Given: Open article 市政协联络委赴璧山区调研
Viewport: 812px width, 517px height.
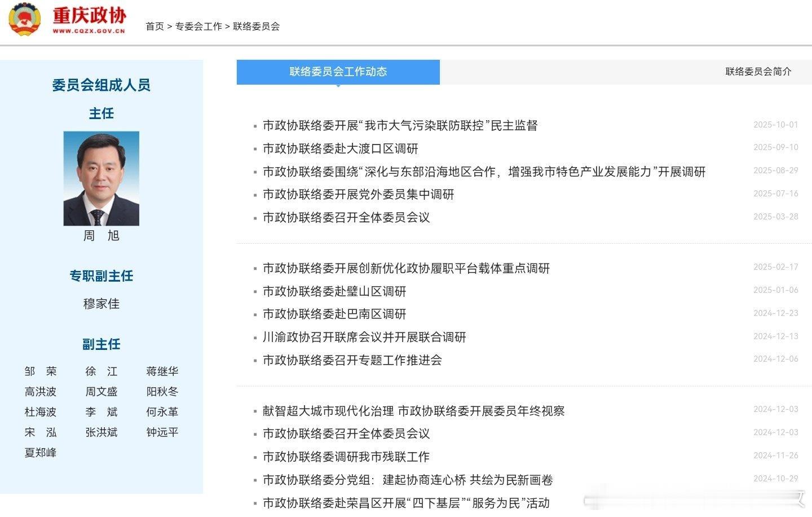Looking at the screenshot, I should point(334,291).
